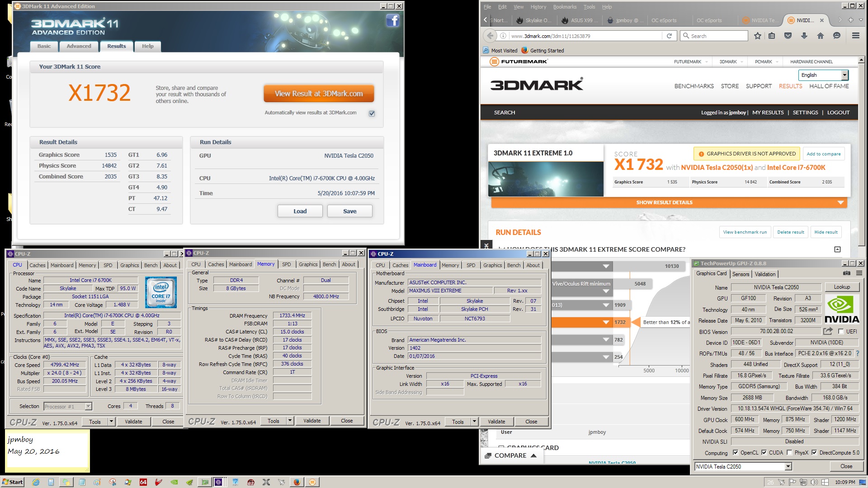Screen dimensions: 868x488
Task: Click the site info icon in the URL bar
Action: click(503, 36)
